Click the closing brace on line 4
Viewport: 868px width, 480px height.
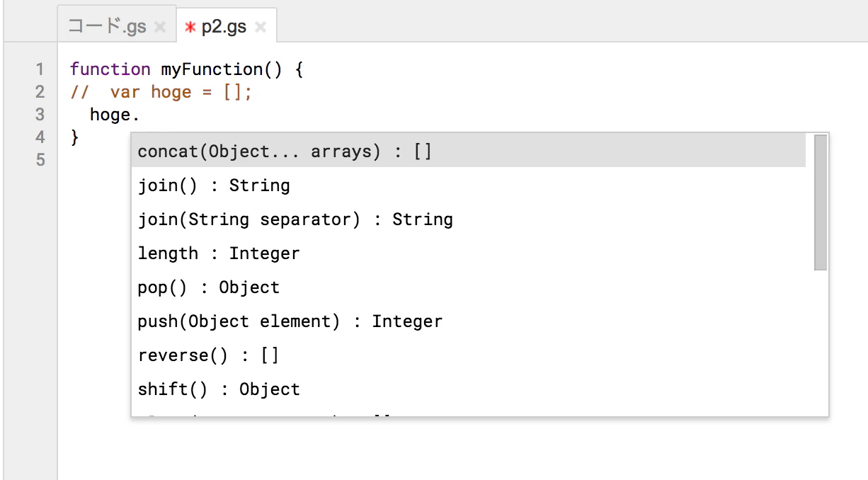75,137
